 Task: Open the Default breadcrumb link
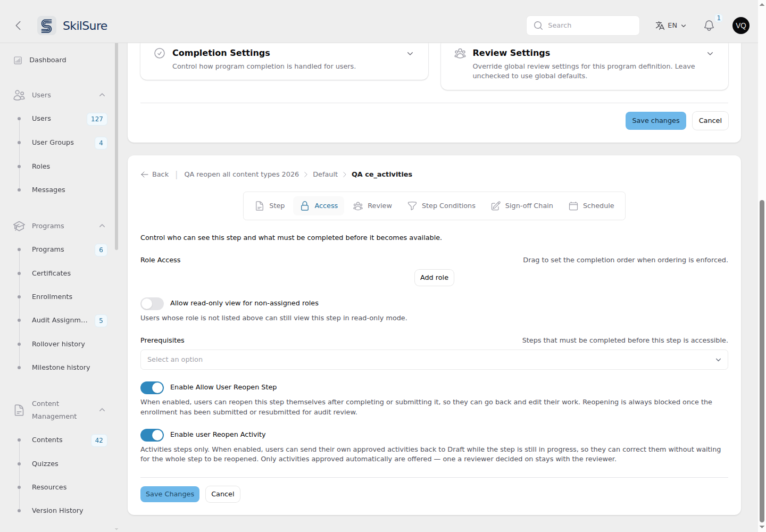point(325,174)
